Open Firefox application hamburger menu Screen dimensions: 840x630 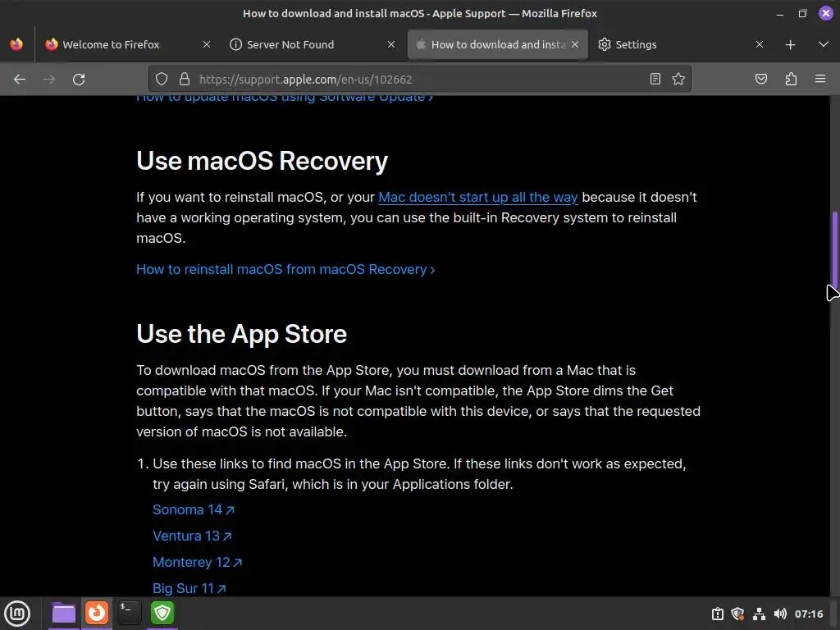click(x=820, y=80)
